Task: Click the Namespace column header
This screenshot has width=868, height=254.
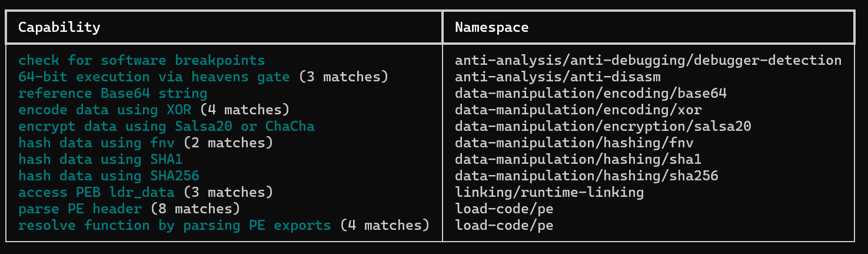Action: 491,27
